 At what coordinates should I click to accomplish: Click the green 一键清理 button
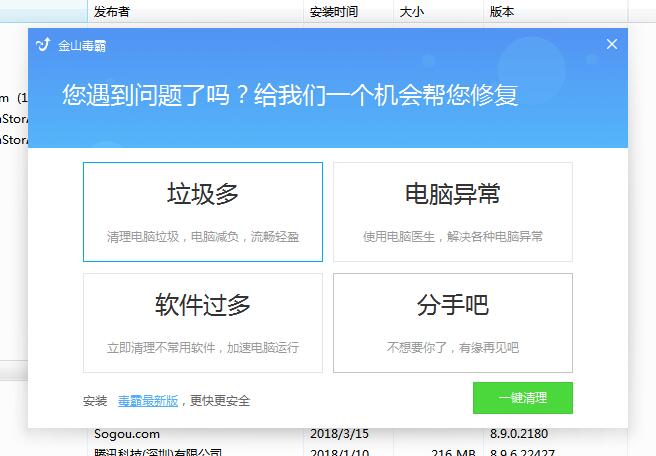coord(523,398)
